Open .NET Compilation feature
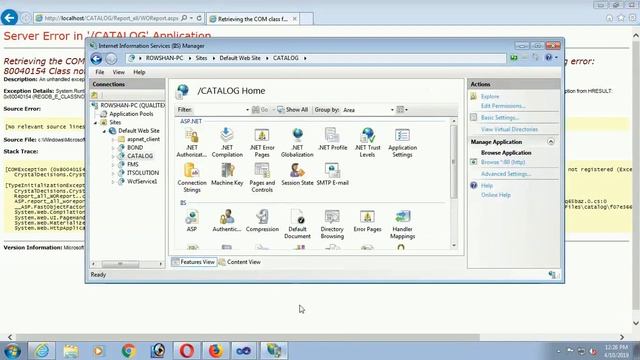 coord(227,142)
